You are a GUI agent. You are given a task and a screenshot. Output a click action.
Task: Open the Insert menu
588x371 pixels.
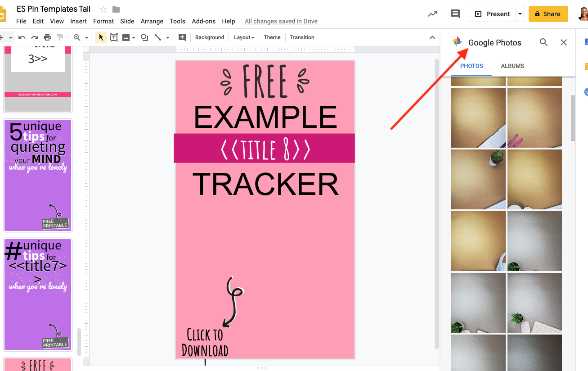[79, 21]
